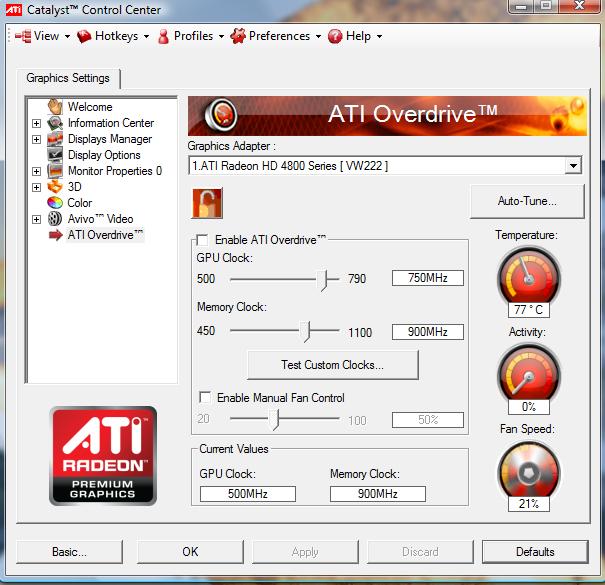The image size is (605, 585).
Task: Click the View menu icon
Action: pyautogui.click(x=23, y=36)
